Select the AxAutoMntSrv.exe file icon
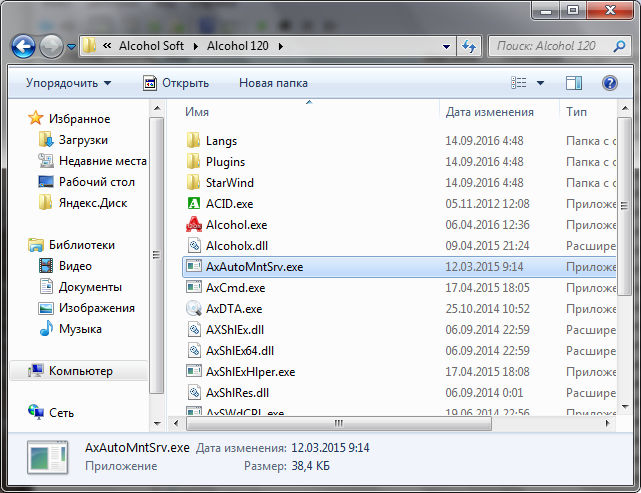Viewport: 641px width, 493px height. pyautogui.click(x=194, y=267)
